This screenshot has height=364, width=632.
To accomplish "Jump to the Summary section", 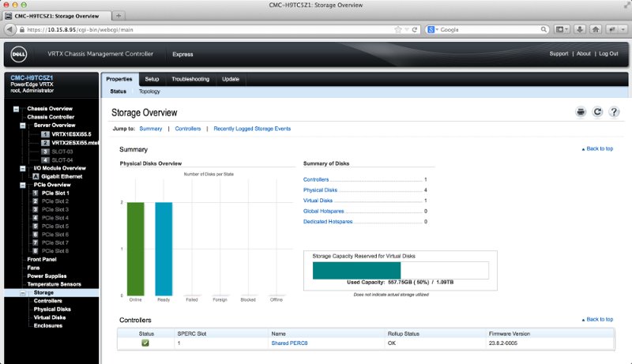I will (151, 129).
